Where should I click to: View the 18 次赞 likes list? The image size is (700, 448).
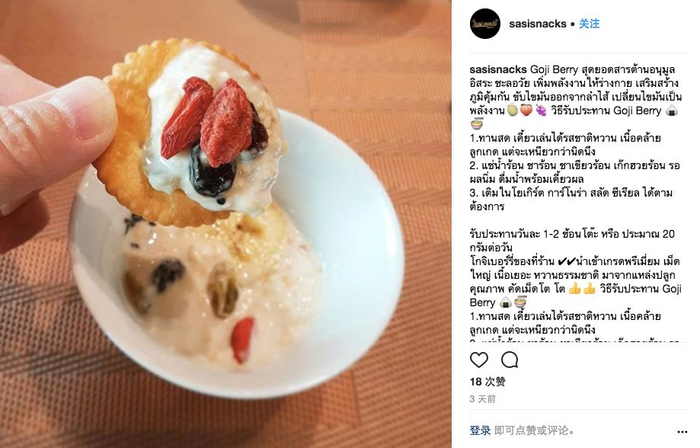tap(488, 382)
